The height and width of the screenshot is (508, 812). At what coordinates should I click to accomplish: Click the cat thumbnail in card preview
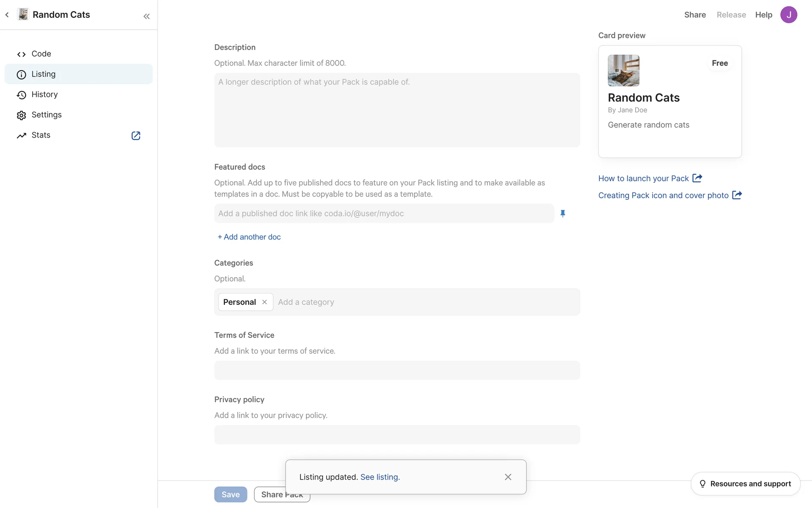coord(623,70)
